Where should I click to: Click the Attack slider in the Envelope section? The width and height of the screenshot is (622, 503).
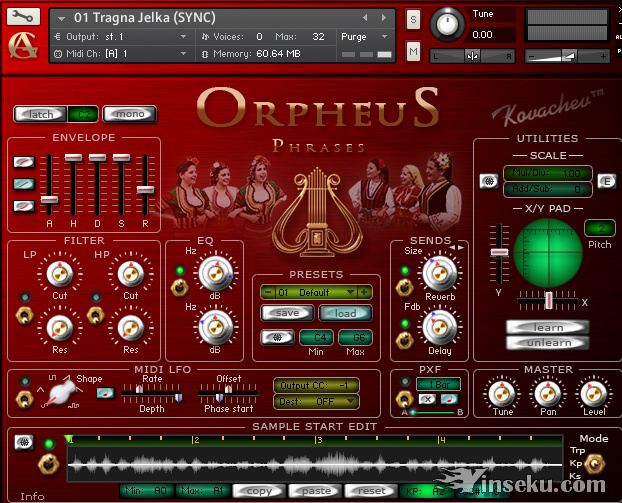[49, 199]
